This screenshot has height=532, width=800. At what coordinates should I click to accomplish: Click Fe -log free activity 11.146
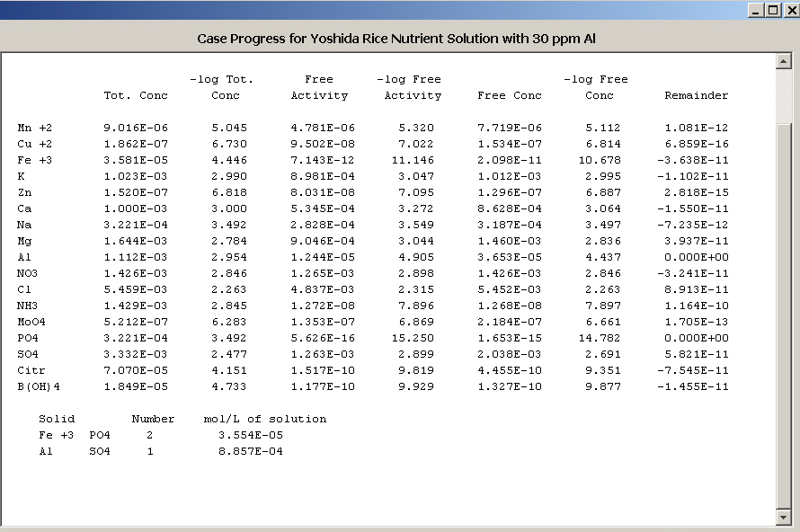(413, 160)
